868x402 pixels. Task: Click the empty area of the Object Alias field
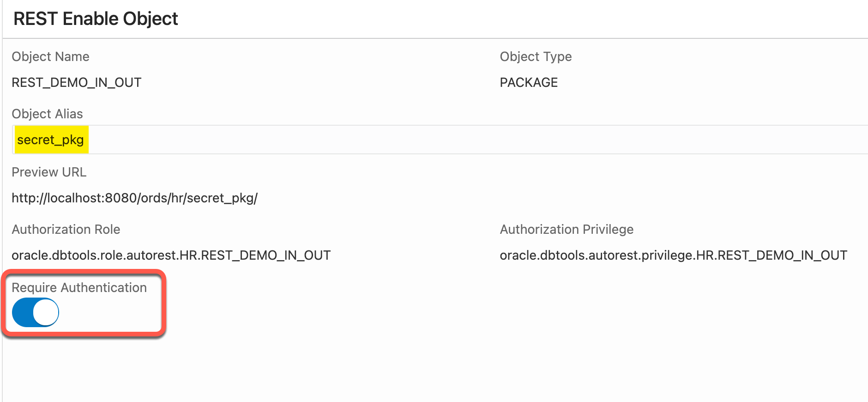462,140
